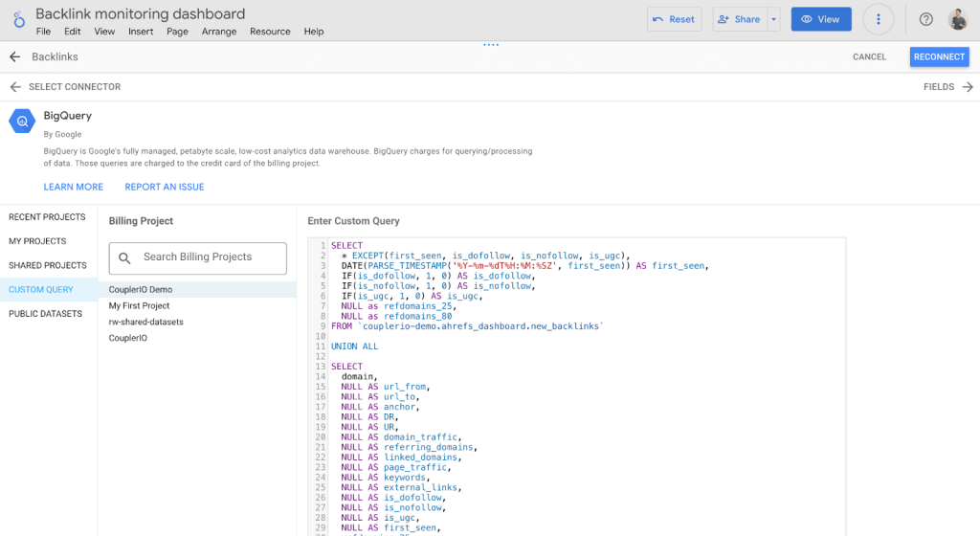
Task: Open the three-dot more options menu
Action: pos(879,19)
